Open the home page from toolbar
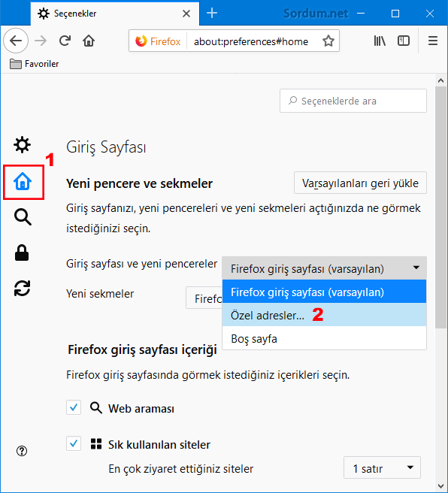The height and width of the screenshot is (493, 448). (89, 41)
